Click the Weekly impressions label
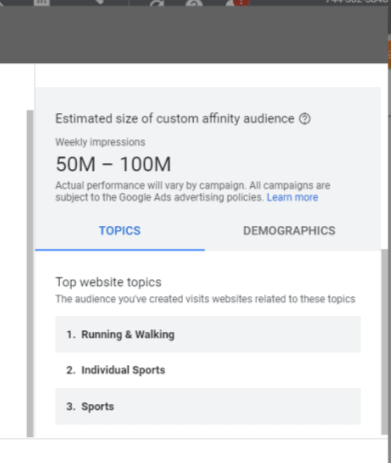 100,142
